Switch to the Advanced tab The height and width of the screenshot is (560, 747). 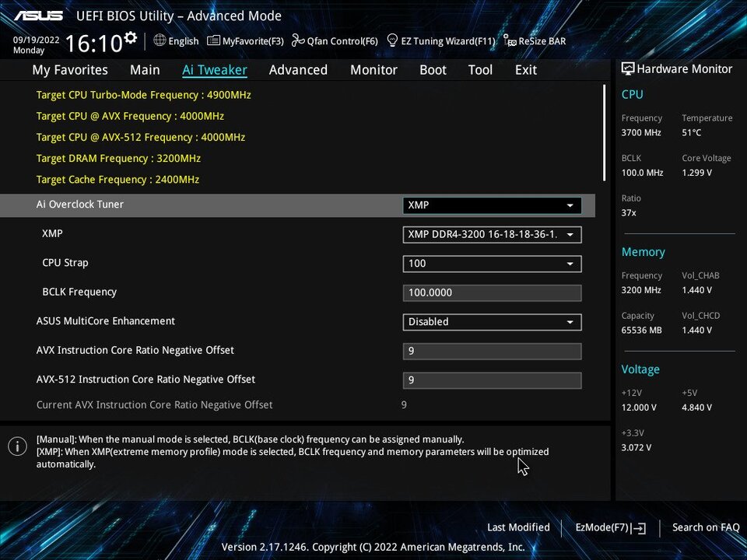tap(298, 70)
